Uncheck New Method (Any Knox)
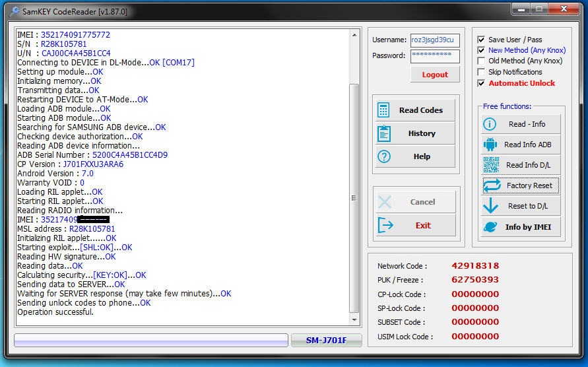Screen dimensions: 588x367 [481, 50]
